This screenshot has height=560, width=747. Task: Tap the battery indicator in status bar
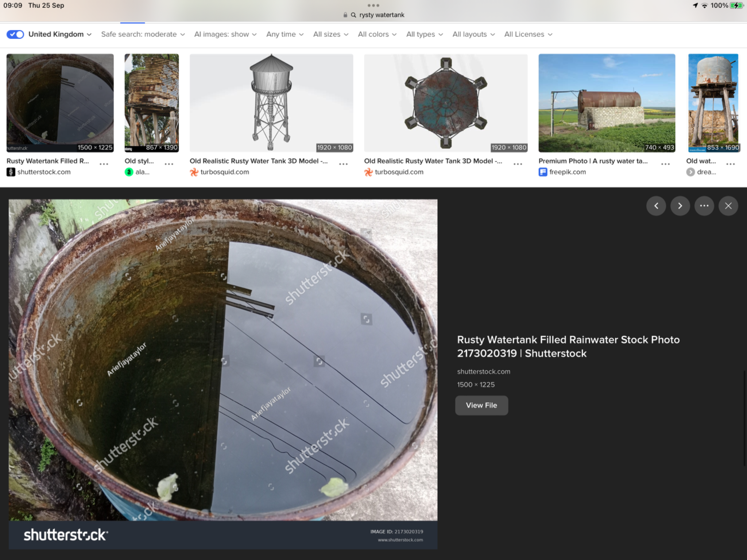[x=736, y=5]
